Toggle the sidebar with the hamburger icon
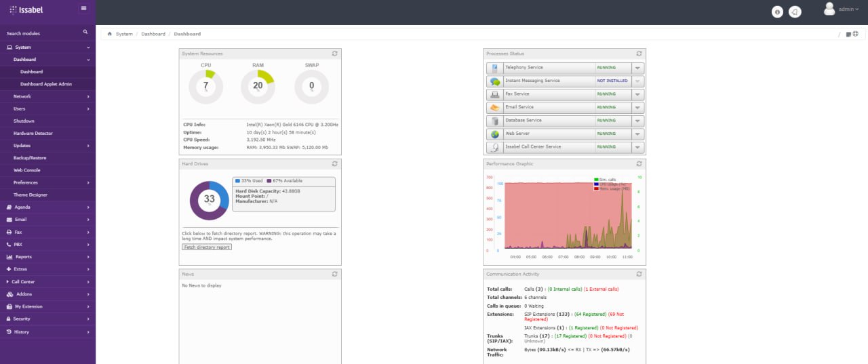Viewport: 868px width, 364px height. [x=83, y=8]
